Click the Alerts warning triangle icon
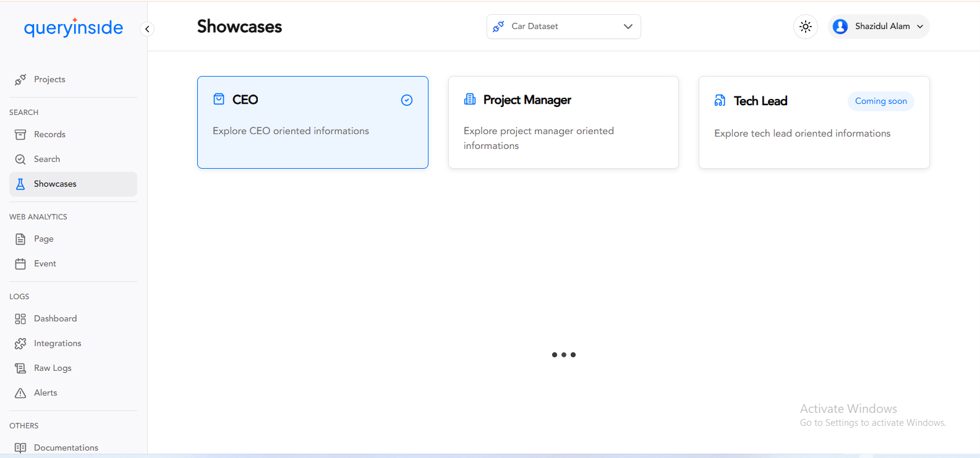 click(x=20, y=393)
